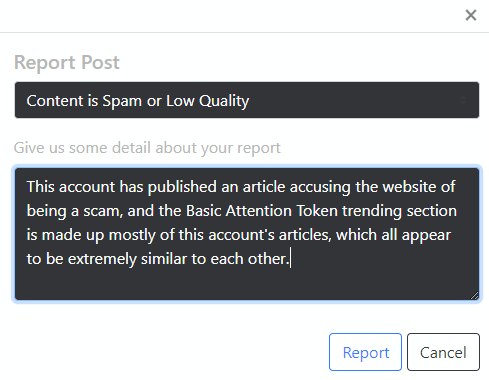Place cursor on 'Basic Attention Token' text

coord(262,211)
